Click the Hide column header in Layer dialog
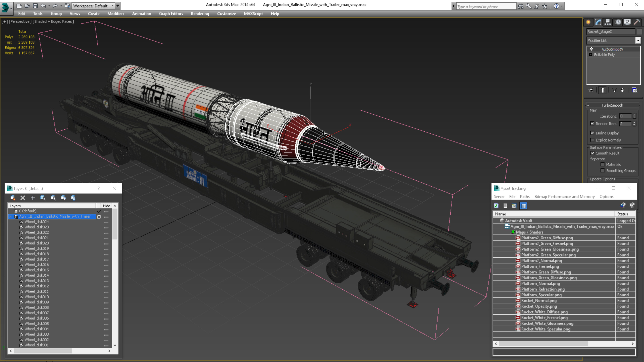This screenshot has height=362, width=644. (x=106, y=206)
